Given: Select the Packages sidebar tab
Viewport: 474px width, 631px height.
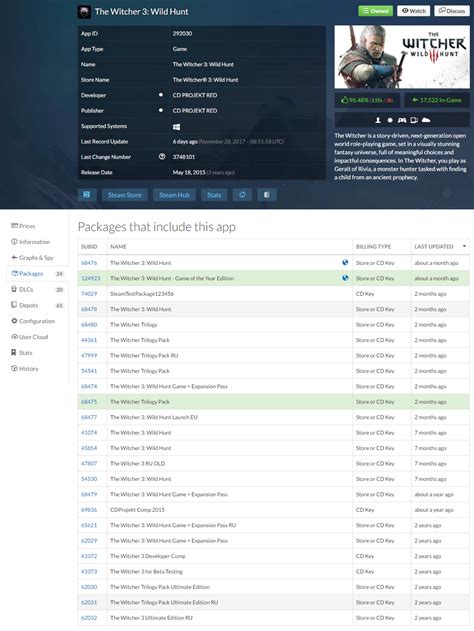Looking at the screenshot, I should tap(37, 273).
